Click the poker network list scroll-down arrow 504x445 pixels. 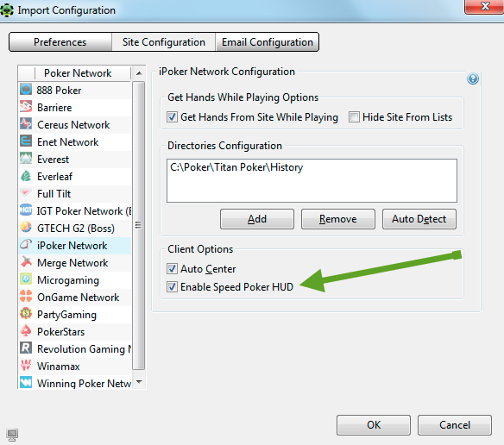pyautogui.click(x=139, y=381)
